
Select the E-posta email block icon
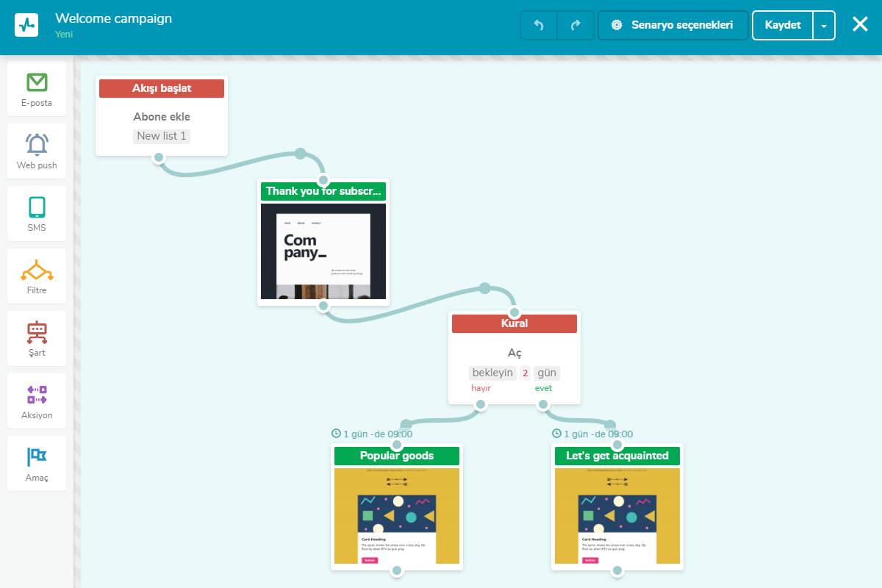[x=37, y=82]
